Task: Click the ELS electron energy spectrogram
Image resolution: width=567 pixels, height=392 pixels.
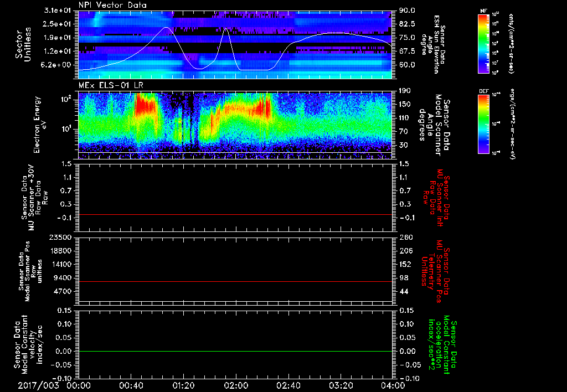Action: (235, 126)
